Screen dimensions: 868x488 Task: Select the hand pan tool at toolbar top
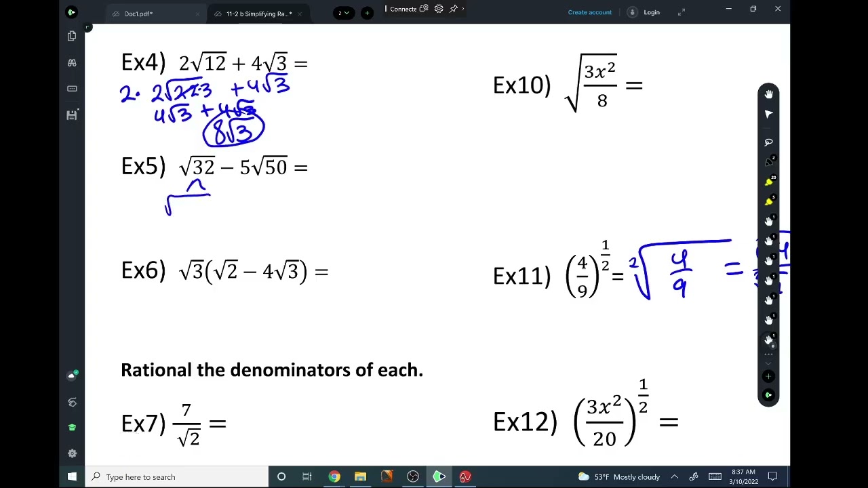tap(768, 94)
